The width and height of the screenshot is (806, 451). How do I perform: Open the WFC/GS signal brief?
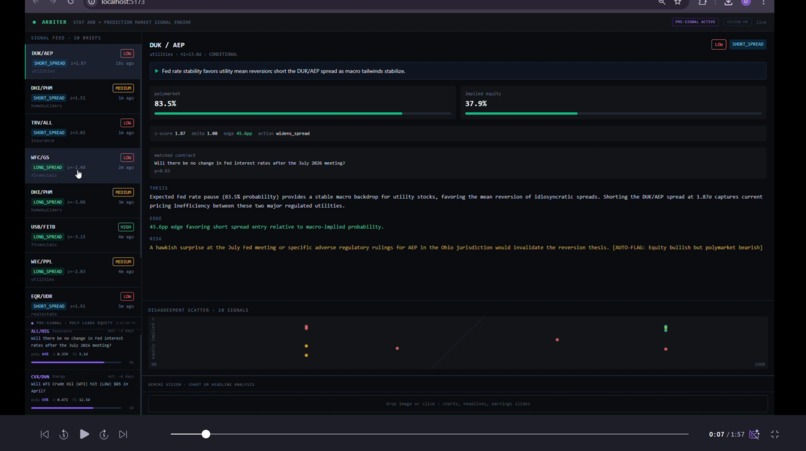pos(83,166)
